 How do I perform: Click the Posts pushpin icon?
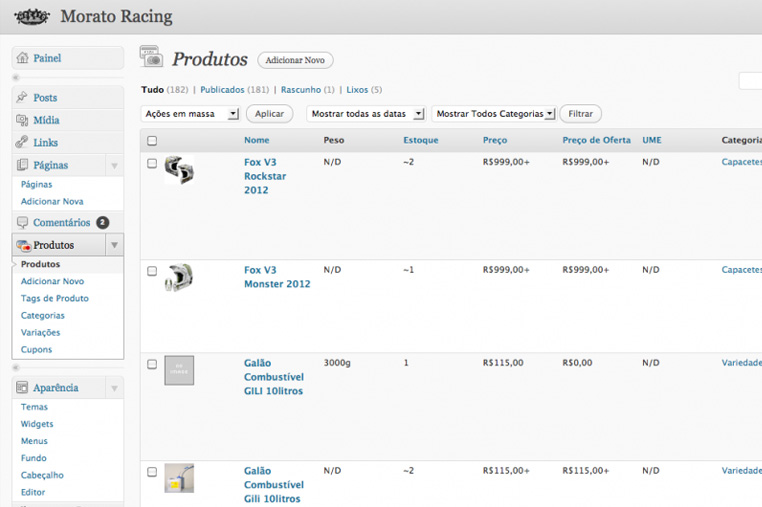(23, 98)
